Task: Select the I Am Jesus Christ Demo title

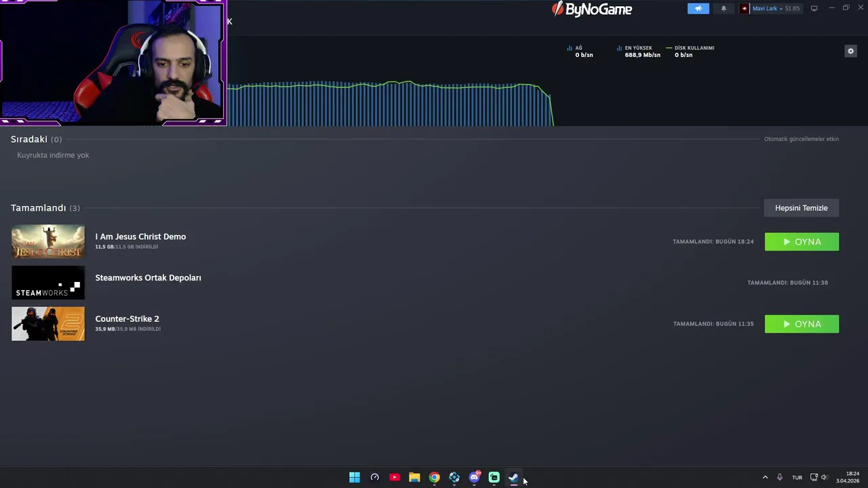Action: [x=140, y=237]
